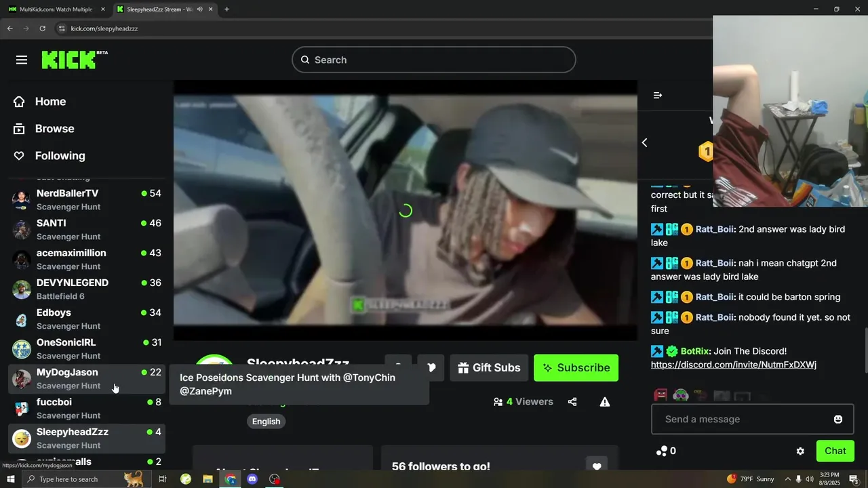
Task: Report stream via warning triangle icon
Action: pos(605,402)
